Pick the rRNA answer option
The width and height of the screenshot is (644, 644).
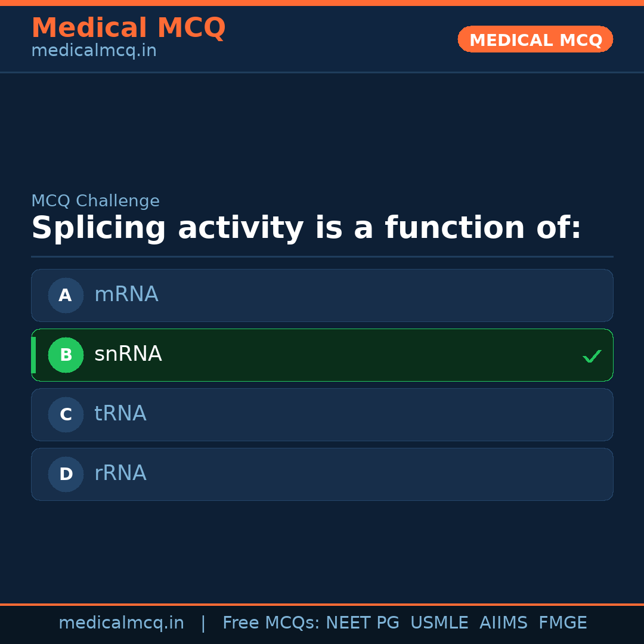point(322,474)
